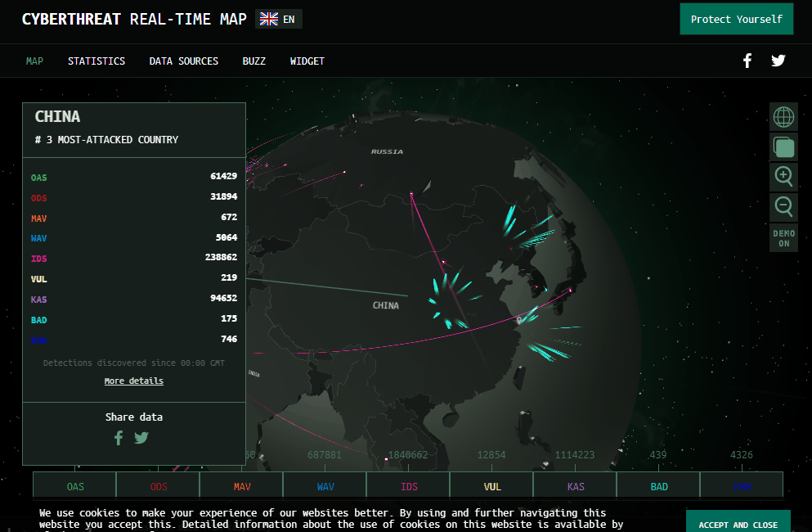Zoom out of the map
The width and height of the screenshot is (812, 532).
[783, 206]
